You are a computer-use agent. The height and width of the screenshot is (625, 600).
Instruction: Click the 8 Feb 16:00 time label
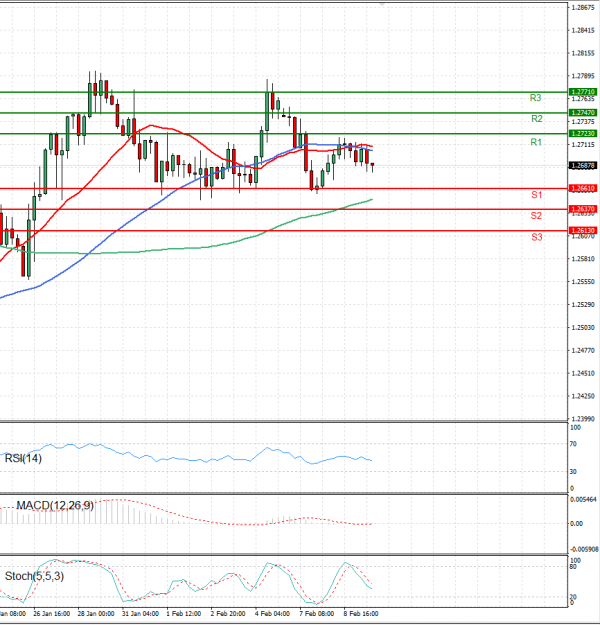pos(361,613)
